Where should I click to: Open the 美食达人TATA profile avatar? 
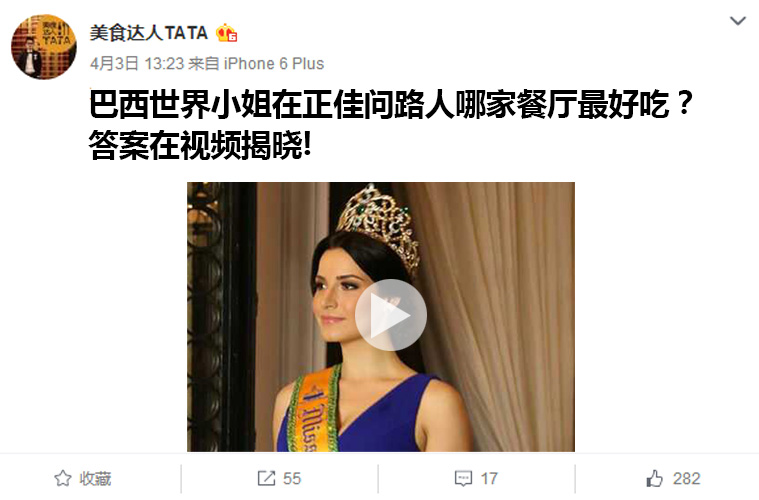point(44,47)
